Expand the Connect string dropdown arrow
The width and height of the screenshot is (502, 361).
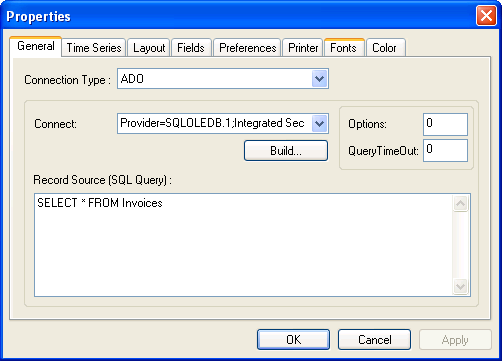[x=320, y=124]
